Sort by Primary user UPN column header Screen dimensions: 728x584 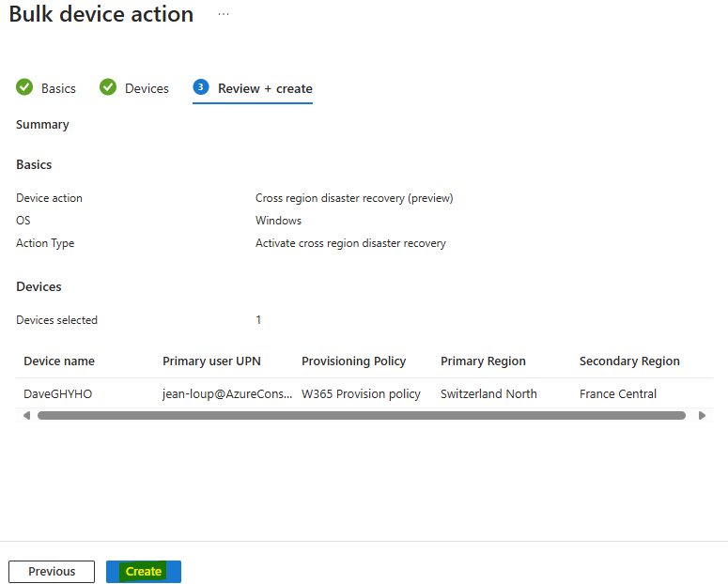211,361
